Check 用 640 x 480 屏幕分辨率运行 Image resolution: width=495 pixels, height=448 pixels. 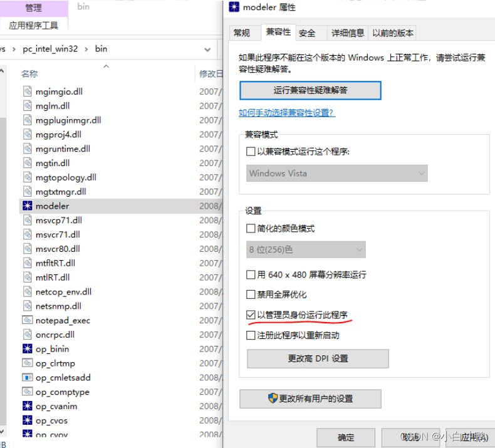pyautogui.click(x=251, y=274)
